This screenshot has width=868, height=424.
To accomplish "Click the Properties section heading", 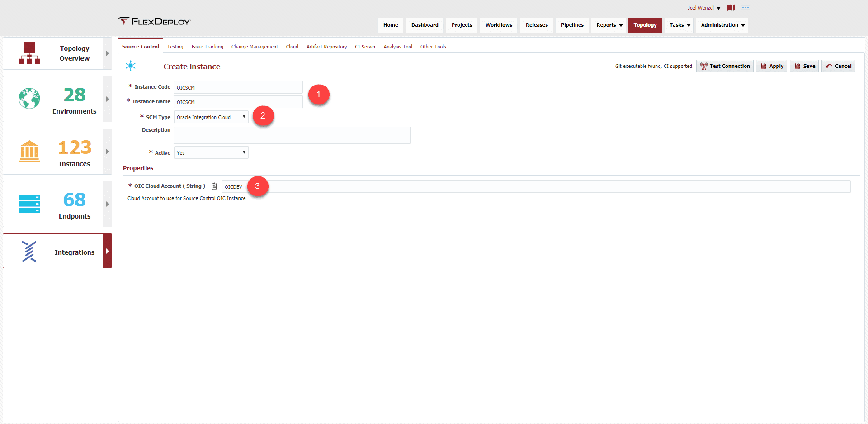I will (138, 168).
